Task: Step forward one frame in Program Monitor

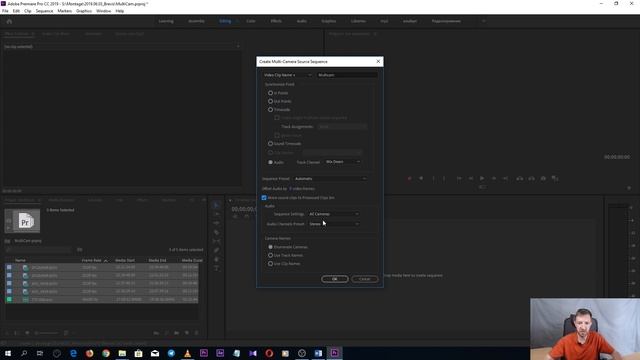Action: point(494,178)
